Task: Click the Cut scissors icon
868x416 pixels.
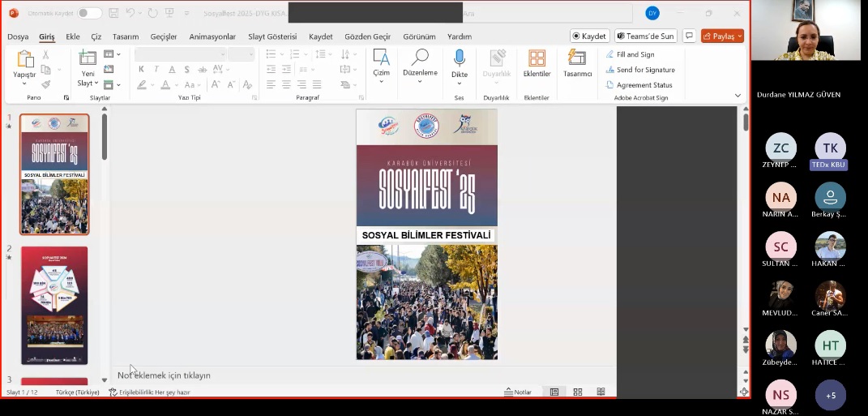Action: click(46, 54)
